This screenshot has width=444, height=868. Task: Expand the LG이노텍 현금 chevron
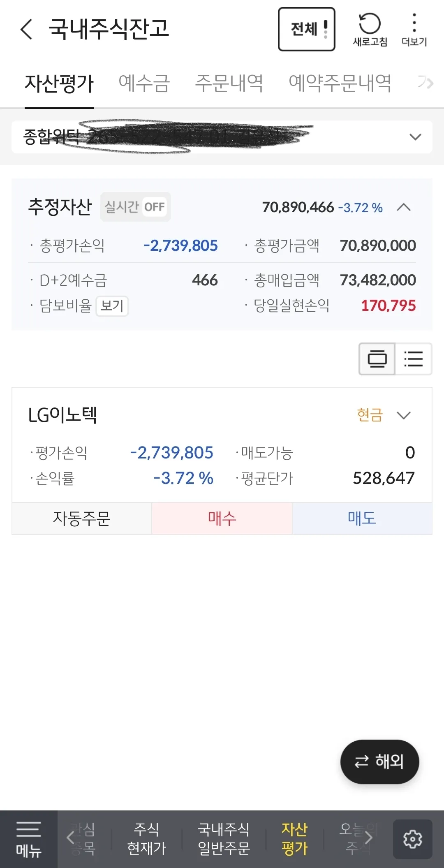[x=404, y=415]
